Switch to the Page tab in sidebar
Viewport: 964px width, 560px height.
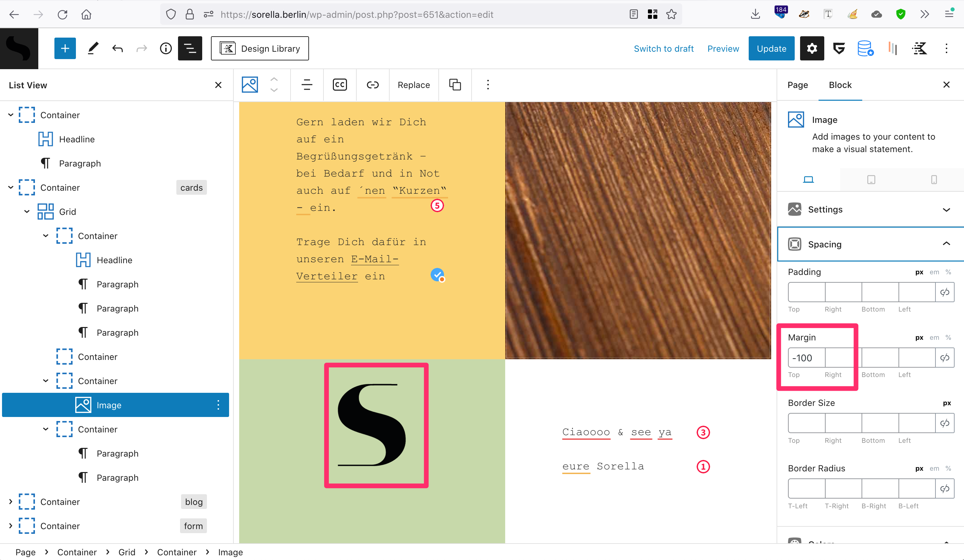pos(798,85)
